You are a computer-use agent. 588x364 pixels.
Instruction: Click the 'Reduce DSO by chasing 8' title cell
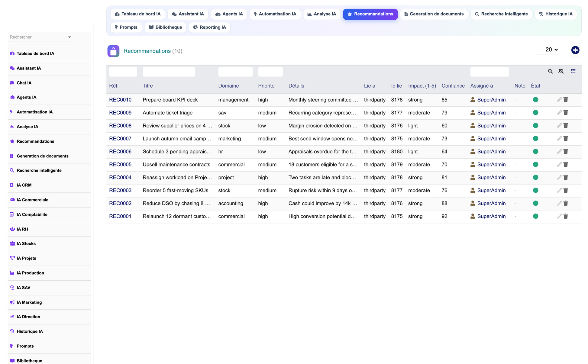[176, 204]
